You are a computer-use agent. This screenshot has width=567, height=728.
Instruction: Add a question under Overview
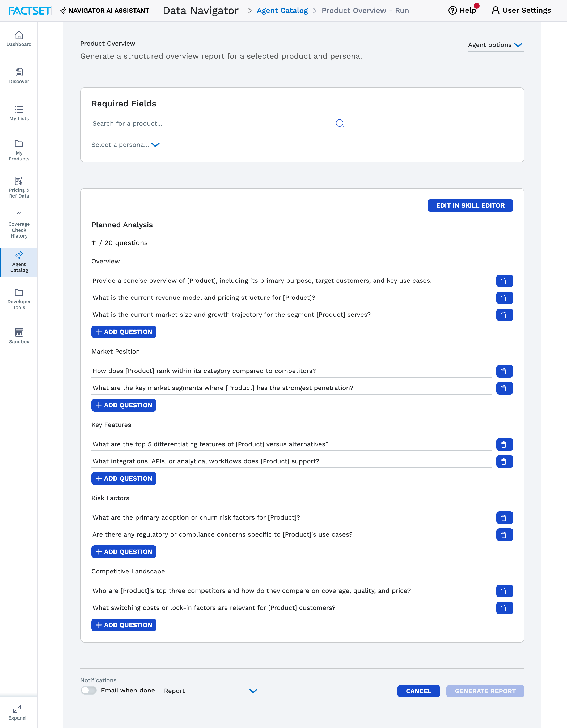[x=124, y=332]
